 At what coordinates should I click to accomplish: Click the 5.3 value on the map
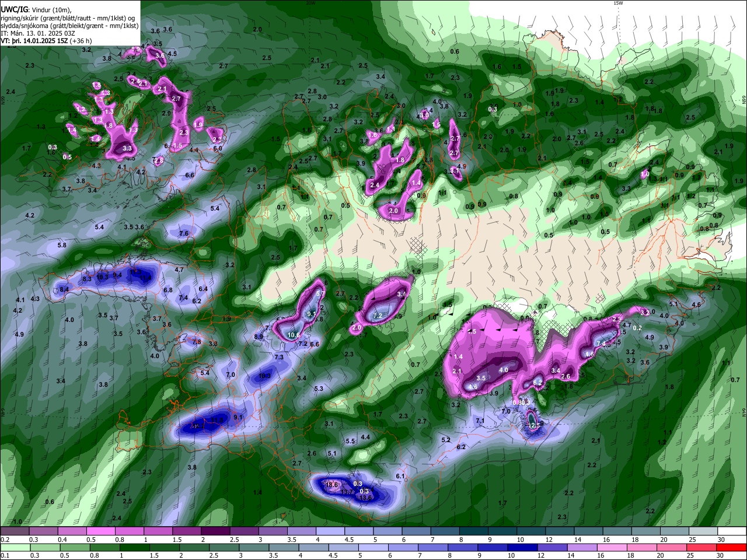(x=319, y=388)
